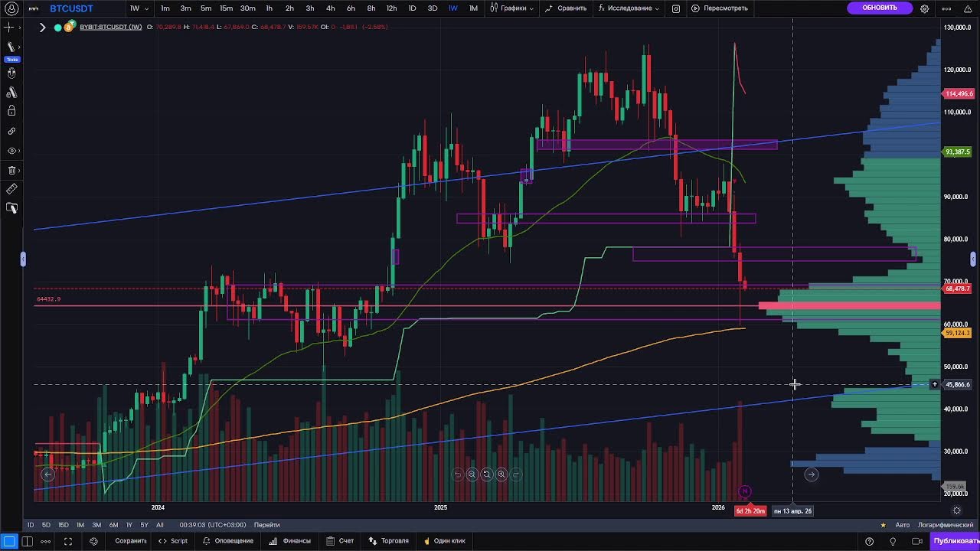Select single chart layout square
Image resolution: width=980 pixels, height=551 pixels.
tap(9, 541)
